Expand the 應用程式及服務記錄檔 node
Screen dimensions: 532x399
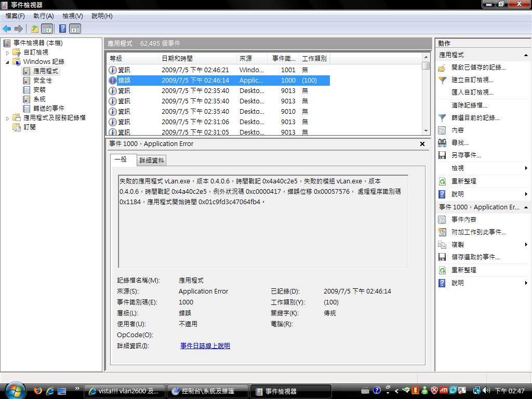8,118
